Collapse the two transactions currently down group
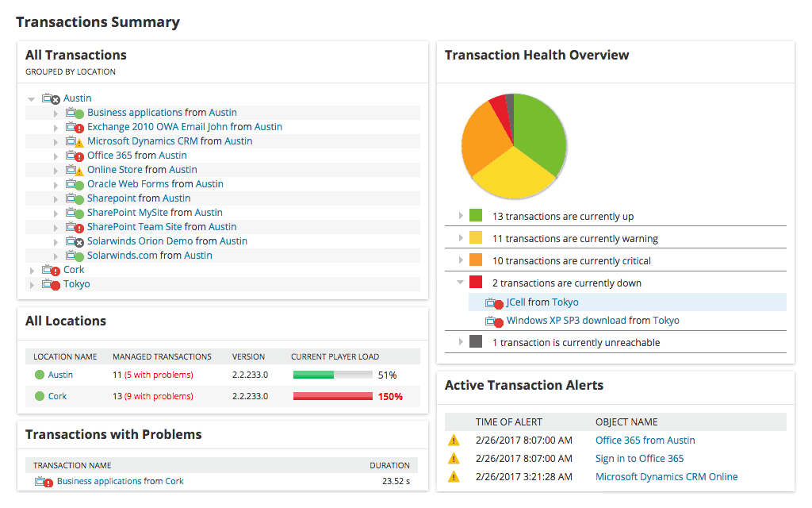The height and width of the screenshot is (508, 812). click(x=459, y=282)
